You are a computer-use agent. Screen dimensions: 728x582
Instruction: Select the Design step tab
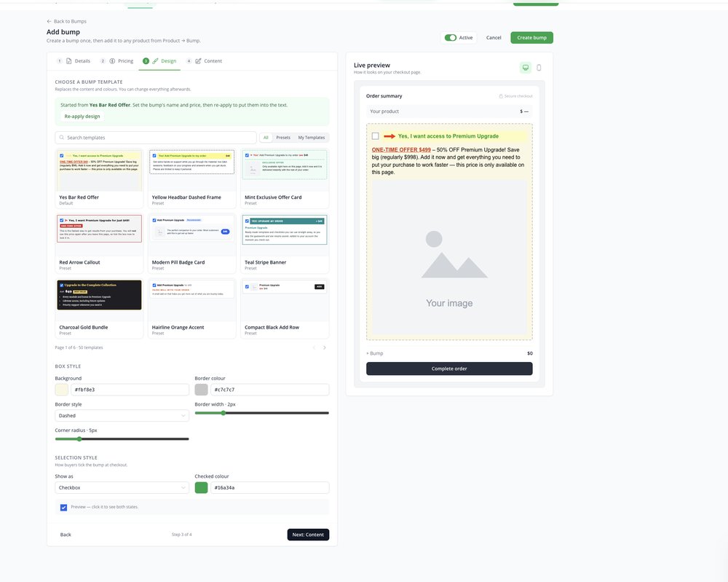pos(159,61)
